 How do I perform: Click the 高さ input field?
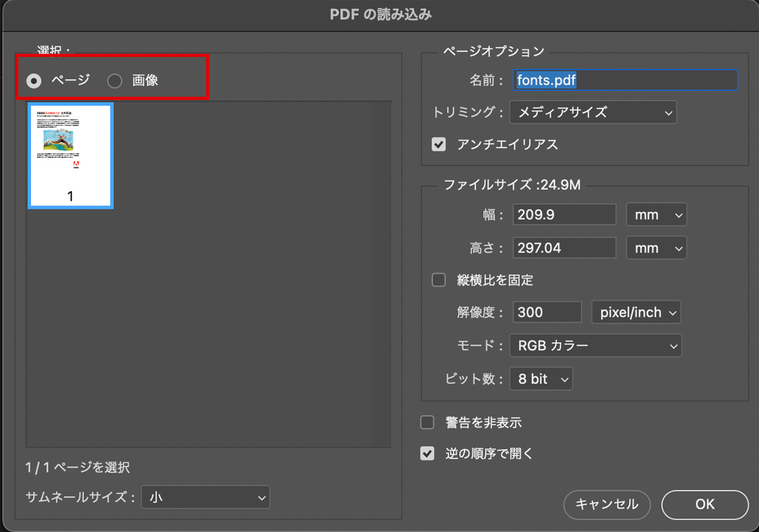pyautogui.click(x=564, y=248)
